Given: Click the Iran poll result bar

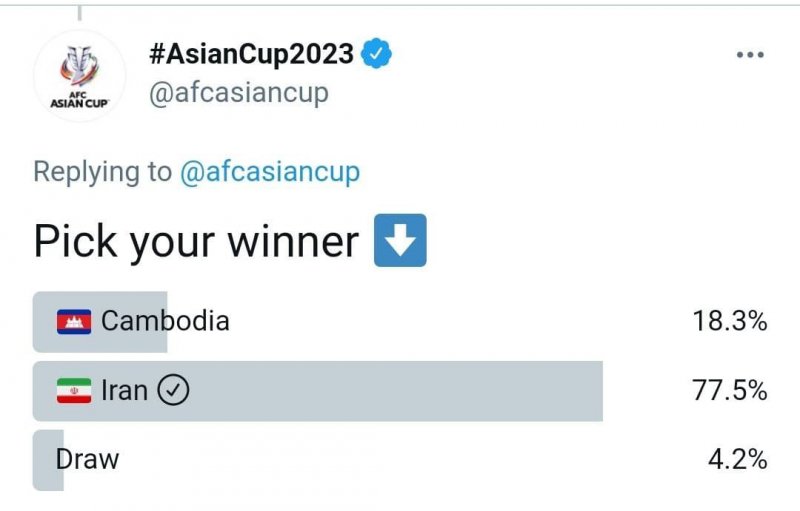Looking at the screenshot, I should tap(400, 391).
